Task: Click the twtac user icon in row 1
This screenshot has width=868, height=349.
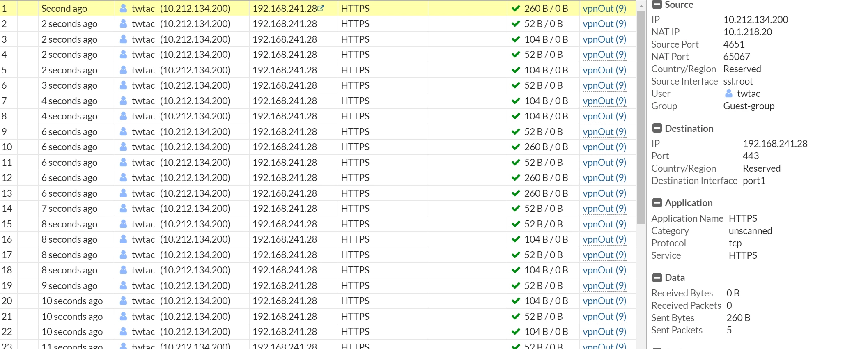Action: [x=123, y=8]
